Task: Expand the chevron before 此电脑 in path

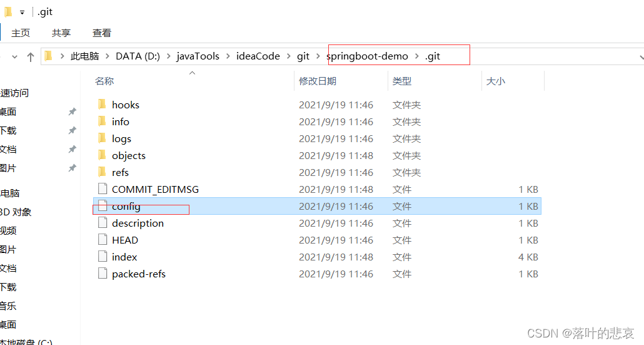Action: tap(62, 56)
